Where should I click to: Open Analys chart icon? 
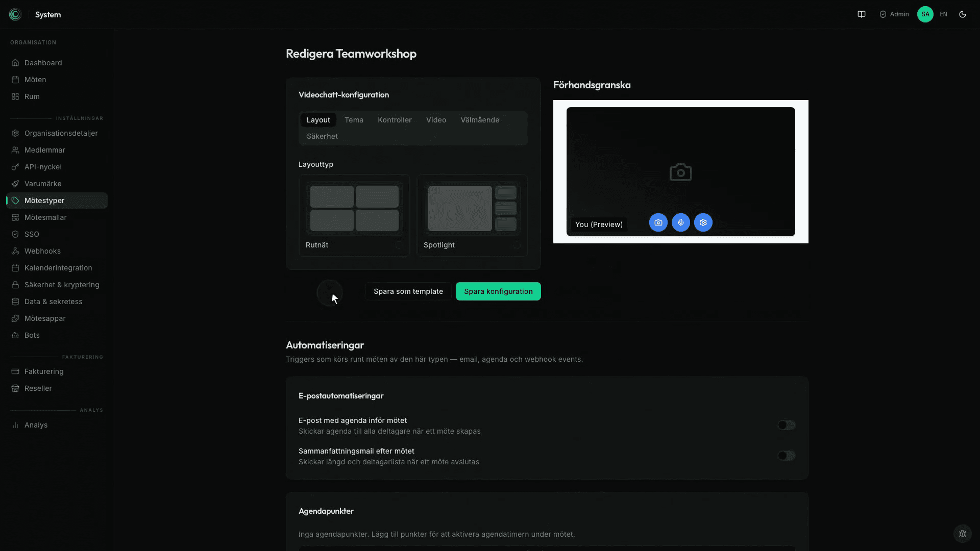click(15, 425)
